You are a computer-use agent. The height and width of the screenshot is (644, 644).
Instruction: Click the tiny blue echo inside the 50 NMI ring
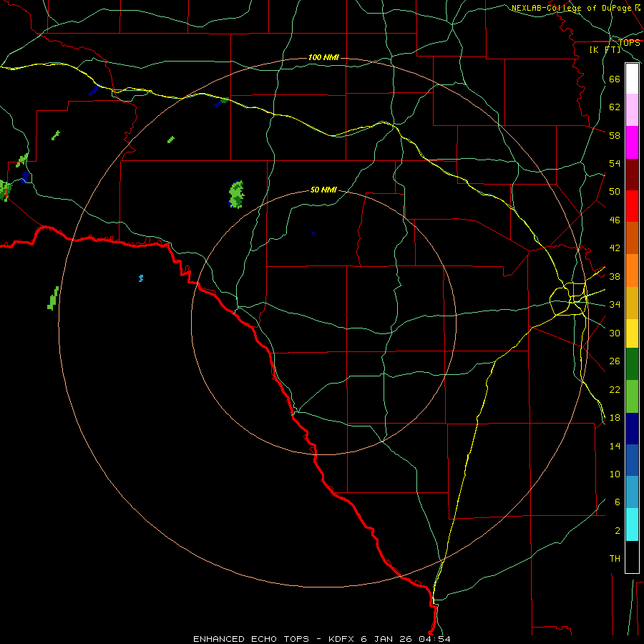tap(313, 233)
